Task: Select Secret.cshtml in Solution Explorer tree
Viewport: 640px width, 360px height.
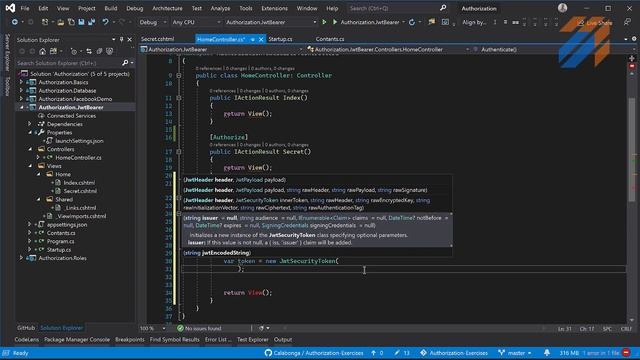Action: tap(80, 191)
